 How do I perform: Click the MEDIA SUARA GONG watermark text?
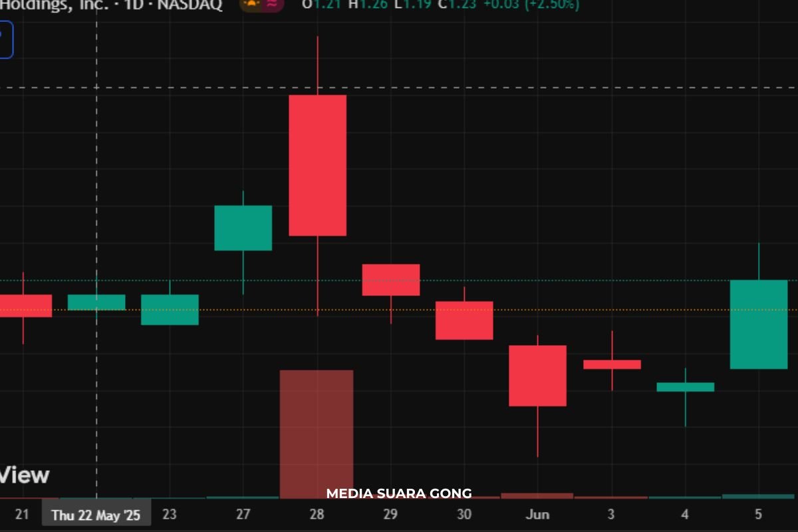click(x=398, y=493)
